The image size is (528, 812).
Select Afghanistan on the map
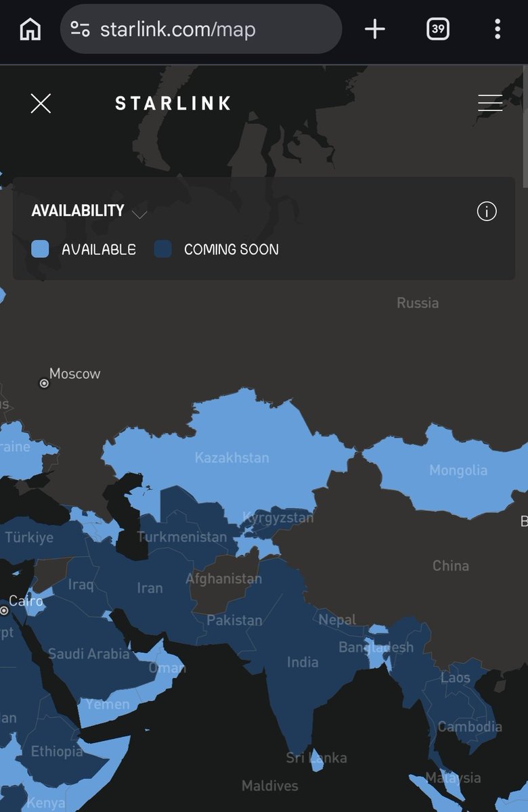[223, 579]
